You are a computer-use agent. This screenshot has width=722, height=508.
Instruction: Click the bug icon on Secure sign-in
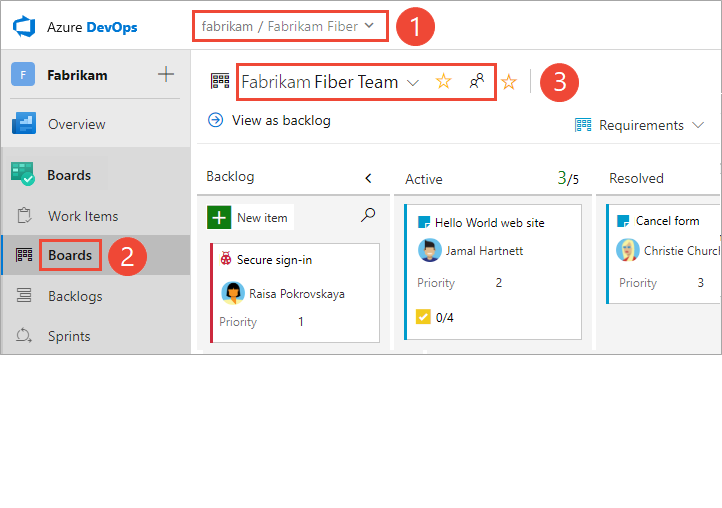[226, 259]
